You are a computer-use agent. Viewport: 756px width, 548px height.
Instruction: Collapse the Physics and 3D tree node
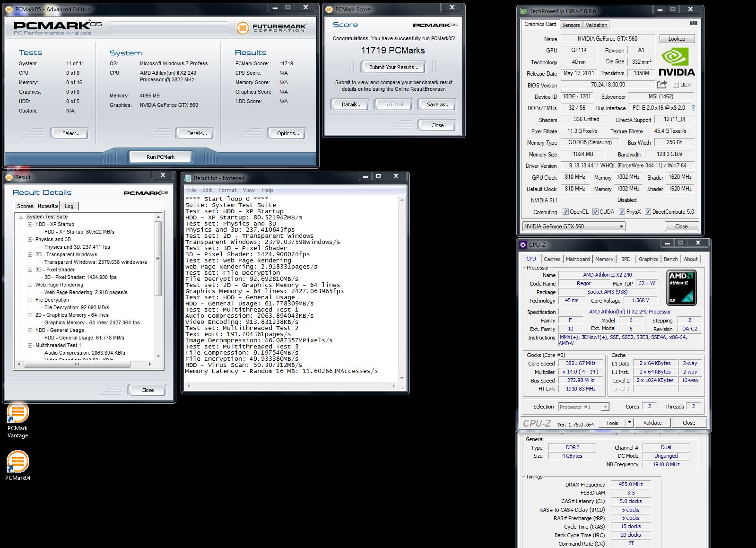tap(30, 239)
